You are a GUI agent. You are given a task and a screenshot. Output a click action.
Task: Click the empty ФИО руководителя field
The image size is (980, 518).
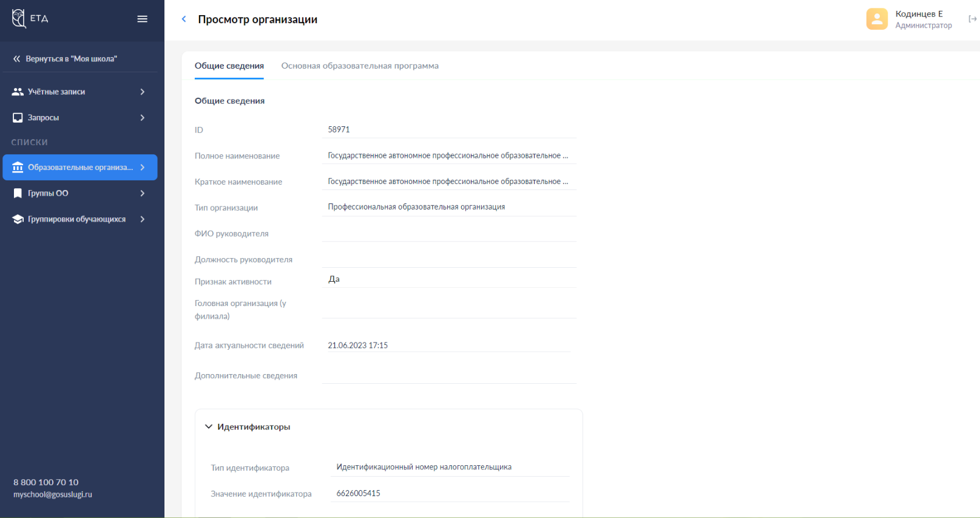pos(449,233)
